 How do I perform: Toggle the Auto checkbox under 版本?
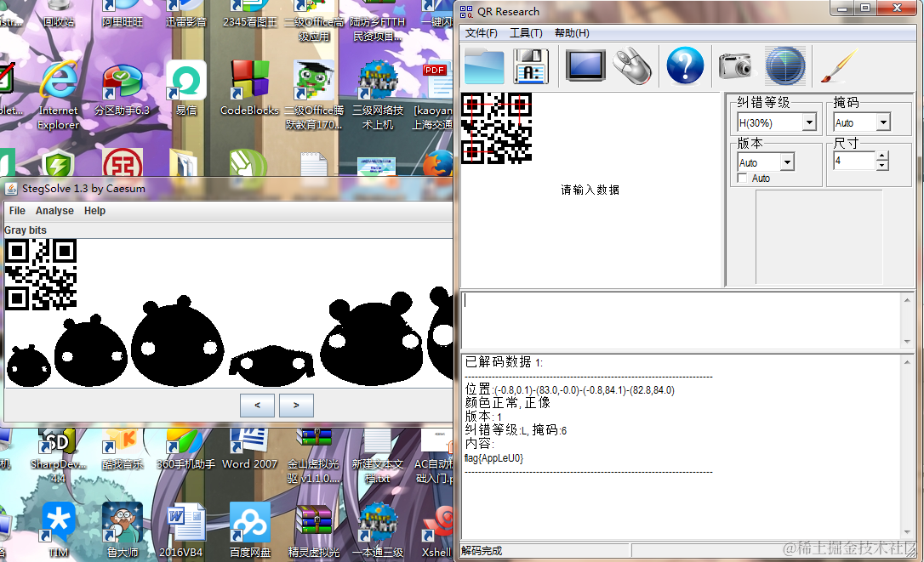click(x=743, y=179)
